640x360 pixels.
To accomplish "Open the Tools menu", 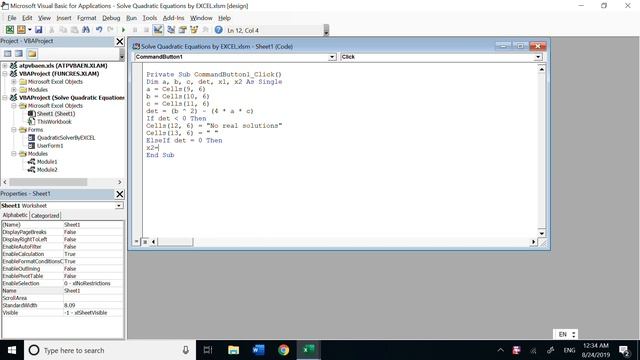I will pyautogui.click(x=150, y=18).
